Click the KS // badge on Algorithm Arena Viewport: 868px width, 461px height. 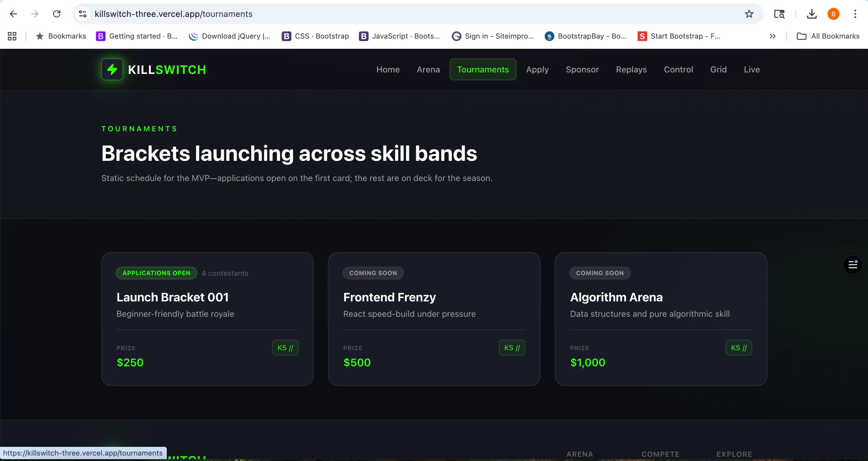(739, 348)
